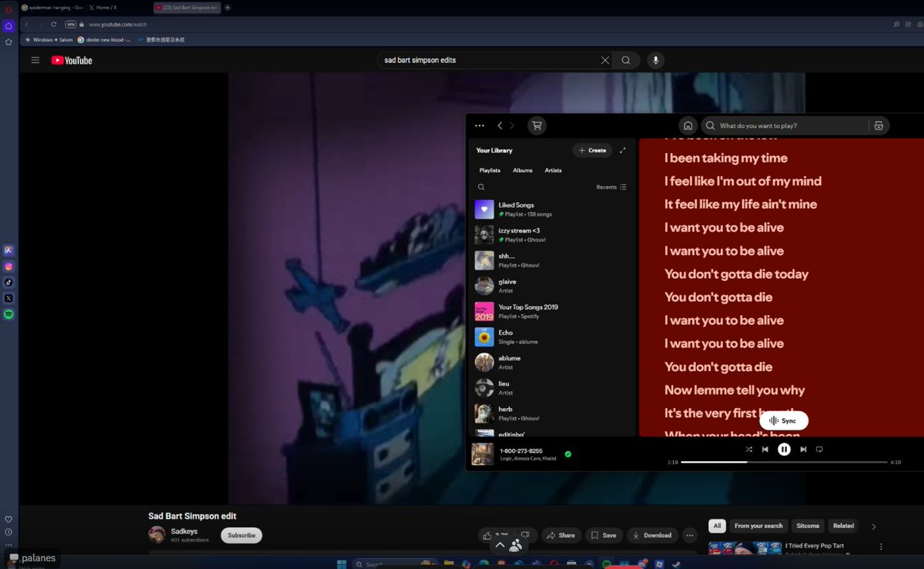This screenshot has width=924, height=569.
Task: Toggle saved checkmark for 1-800-273-8255
Action: pos(568,454)
